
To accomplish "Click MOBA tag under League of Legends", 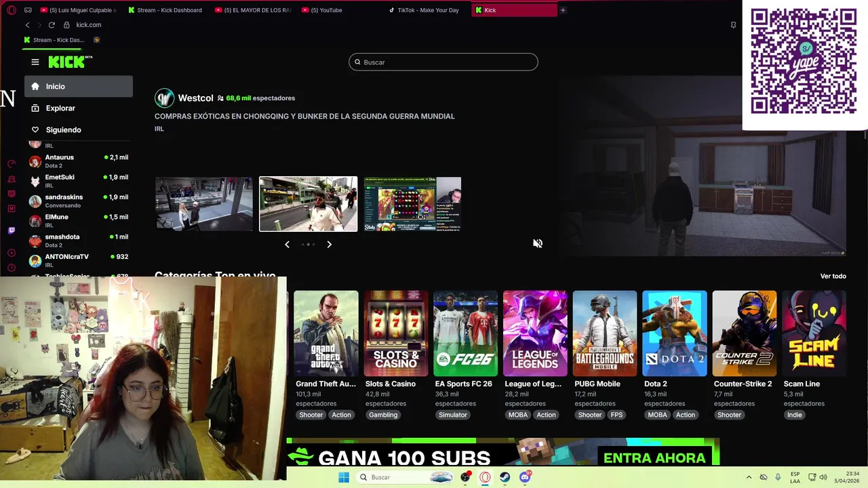I will click(518, 415).
